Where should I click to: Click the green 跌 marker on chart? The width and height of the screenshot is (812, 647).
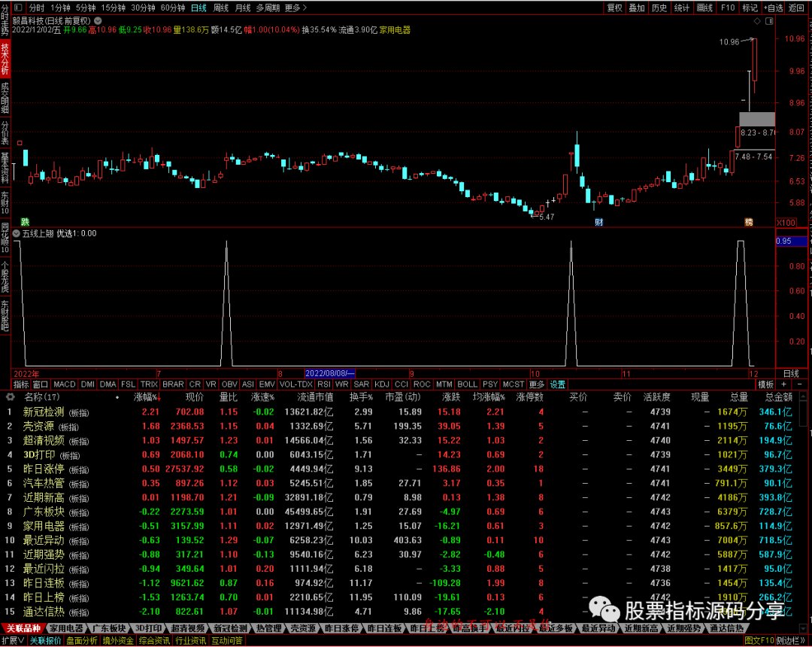click(25, 222)
